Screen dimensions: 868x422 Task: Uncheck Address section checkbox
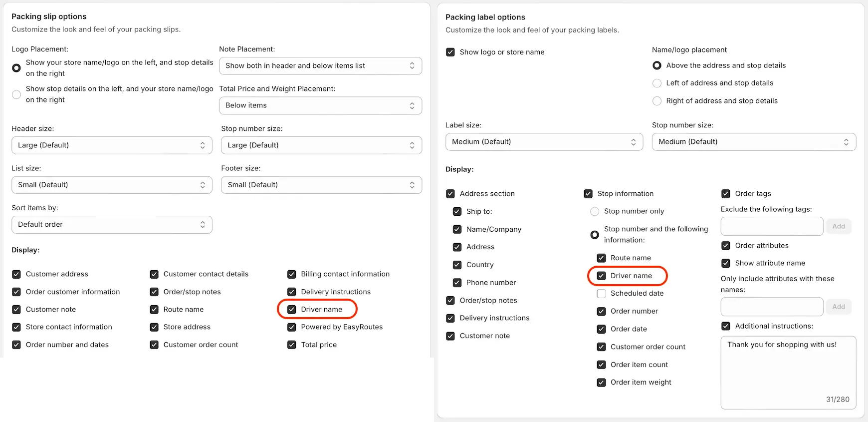point(450,194)
